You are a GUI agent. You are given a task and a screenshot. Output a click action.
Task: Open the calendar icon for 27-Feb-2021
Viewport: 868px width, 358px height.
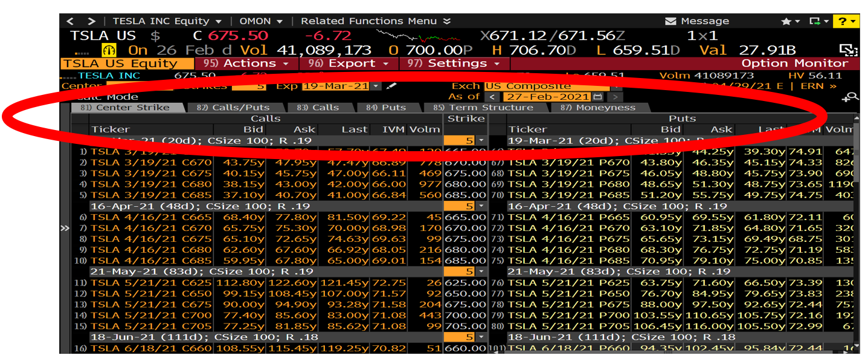[597, 97]
